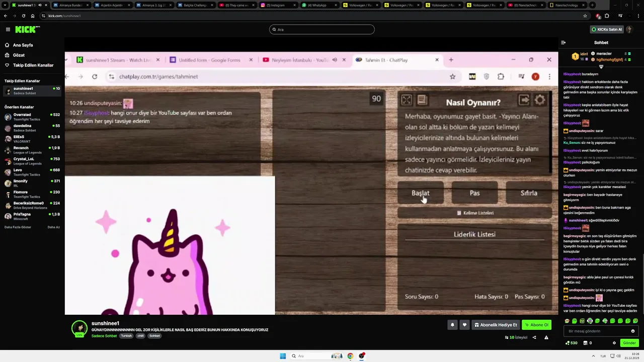Open Takip Edilen Kanallar in the sidebar
Image resolution: width=644 pixels, height=362 pixels.
(33, 65)
